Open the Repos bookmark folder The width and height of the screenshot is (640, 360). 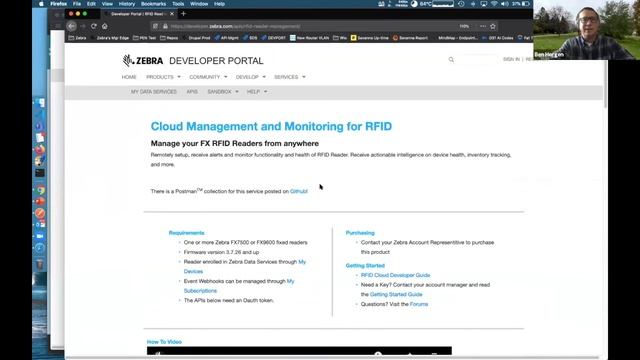(x=169, y=38)
